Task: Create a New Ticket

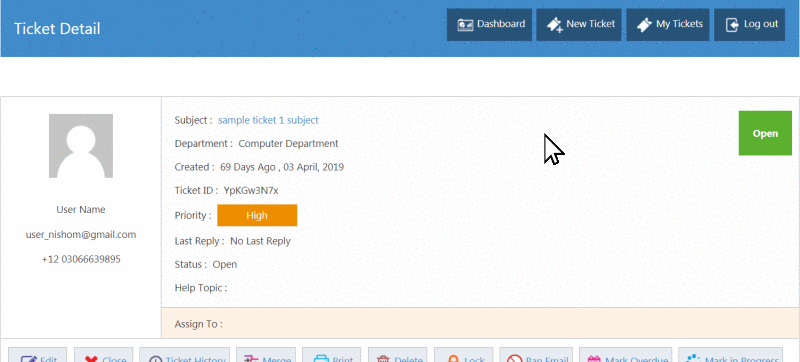Action: (x=579, y=24)
